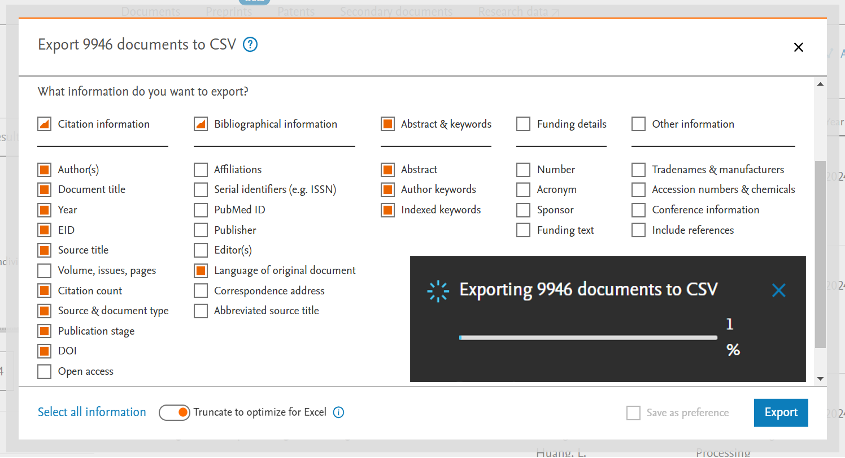Toggle Citation information group checkbox

(x=44, y=125)
